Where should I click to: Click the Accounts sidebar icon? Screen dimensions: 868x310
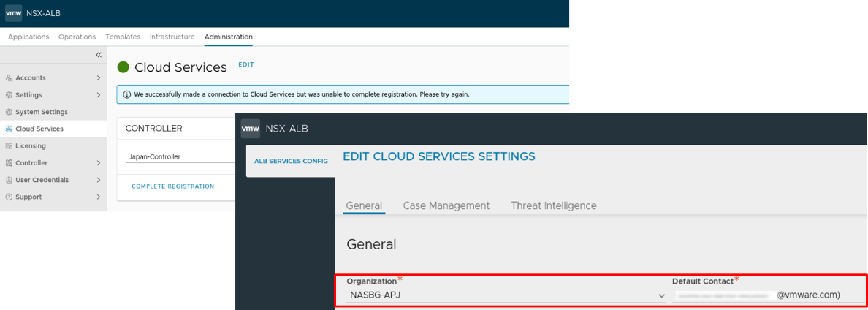coord(9,78)
